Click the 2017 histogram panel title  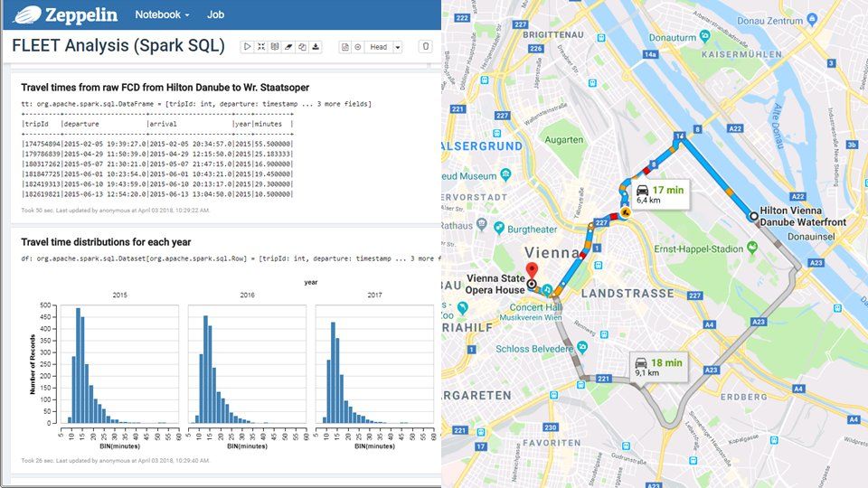click(374, 295)
